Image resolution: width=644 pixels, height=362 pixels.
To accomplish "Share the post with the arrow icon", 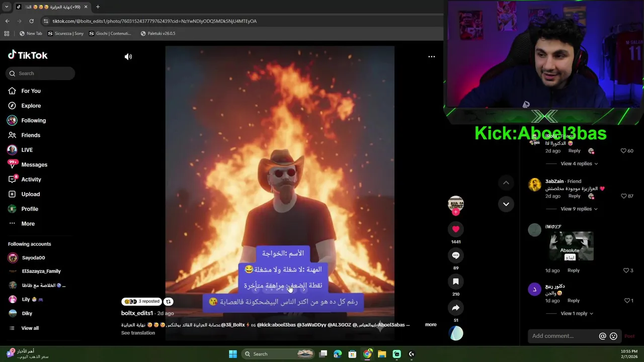I will click(456, 308).
